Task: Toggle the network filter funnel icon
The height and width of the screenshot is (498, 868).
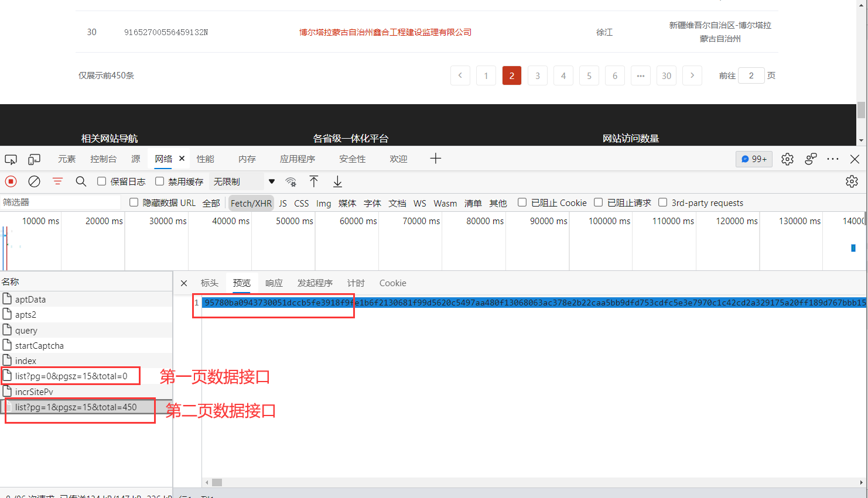Action: pos(57,181)
